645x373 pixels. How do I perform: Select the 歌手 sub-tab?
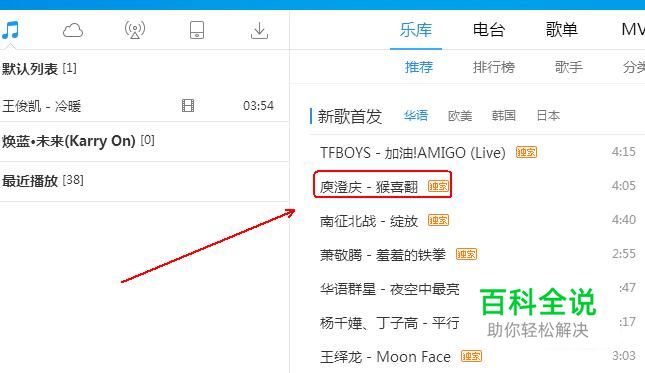[568, 67]
